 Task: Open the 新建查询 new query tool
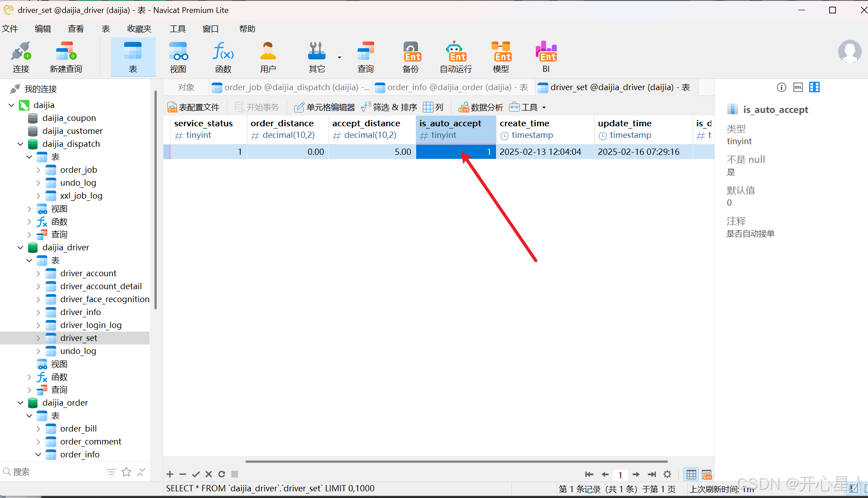pos(66,57)
